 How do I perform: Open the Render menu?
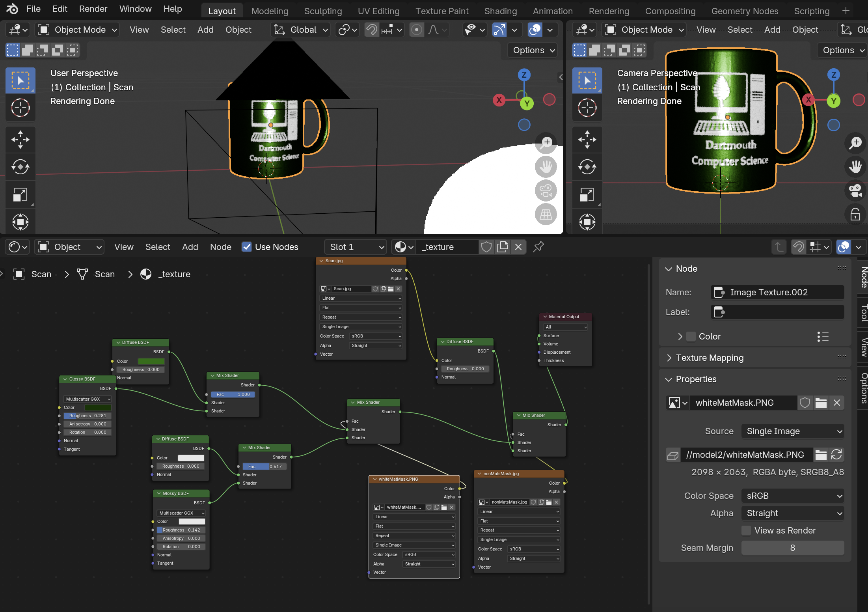(93, 9)
